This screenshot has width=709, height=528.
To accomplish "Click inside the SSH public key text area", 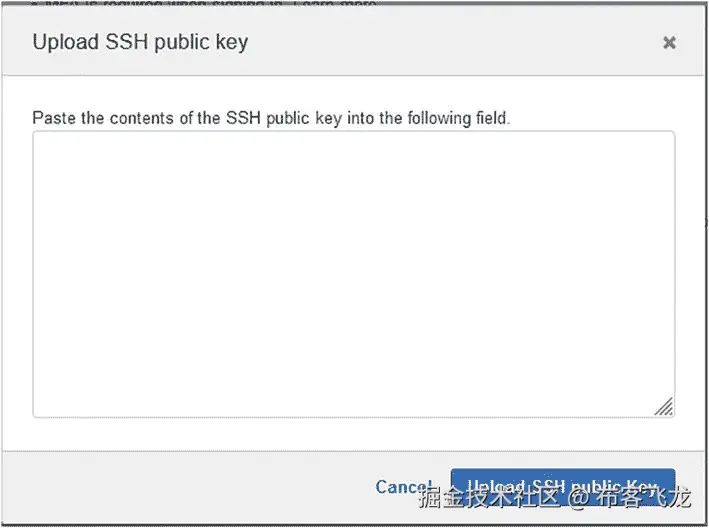I will coord(353,273).
